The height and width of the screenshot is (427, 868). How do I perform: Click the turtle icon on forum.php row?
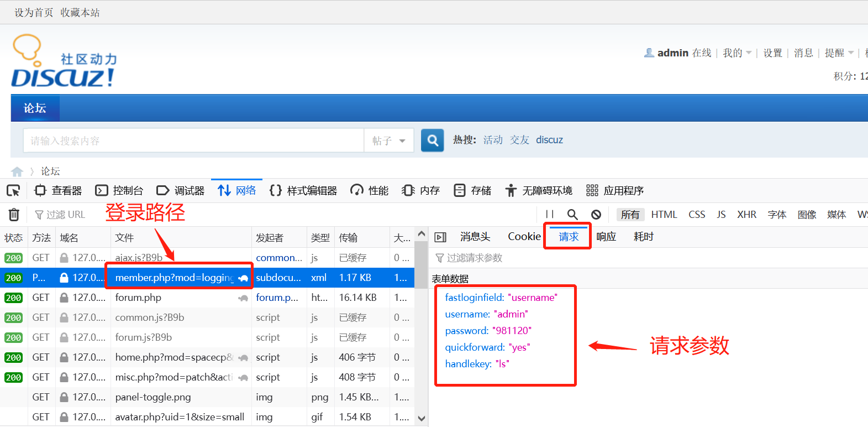(x=243, y=298)
